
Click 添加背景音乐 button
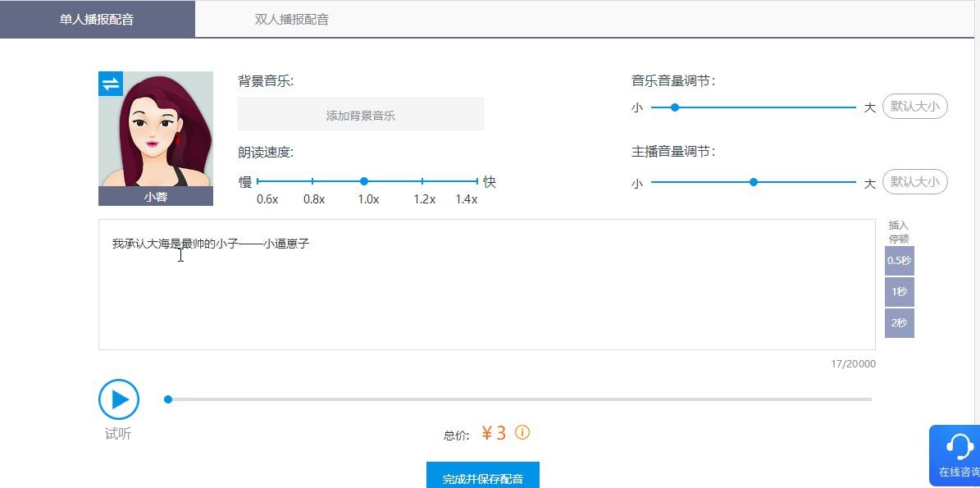361,115
